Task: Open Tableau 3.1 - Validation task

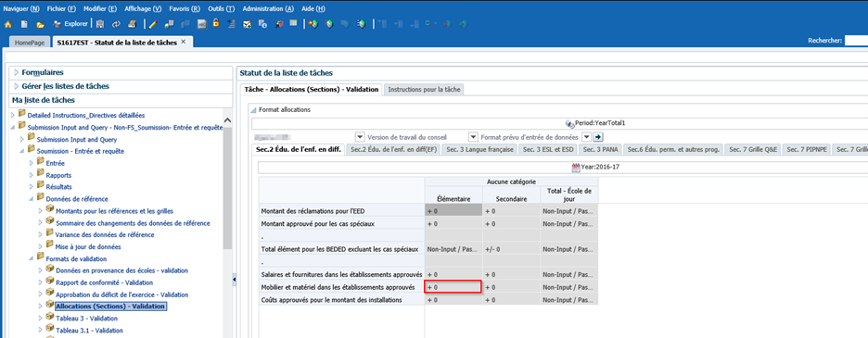Action: 90,331
